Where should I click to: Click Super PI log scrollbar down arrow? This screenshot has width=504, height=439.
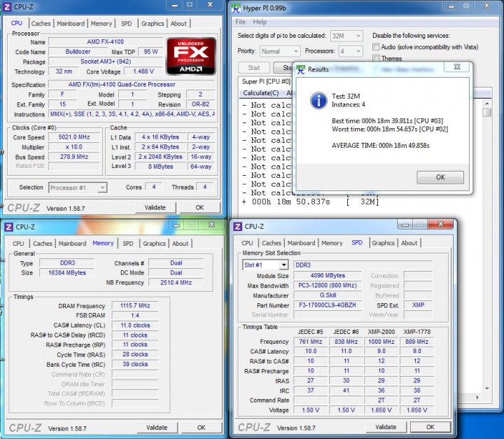point(487,389)
